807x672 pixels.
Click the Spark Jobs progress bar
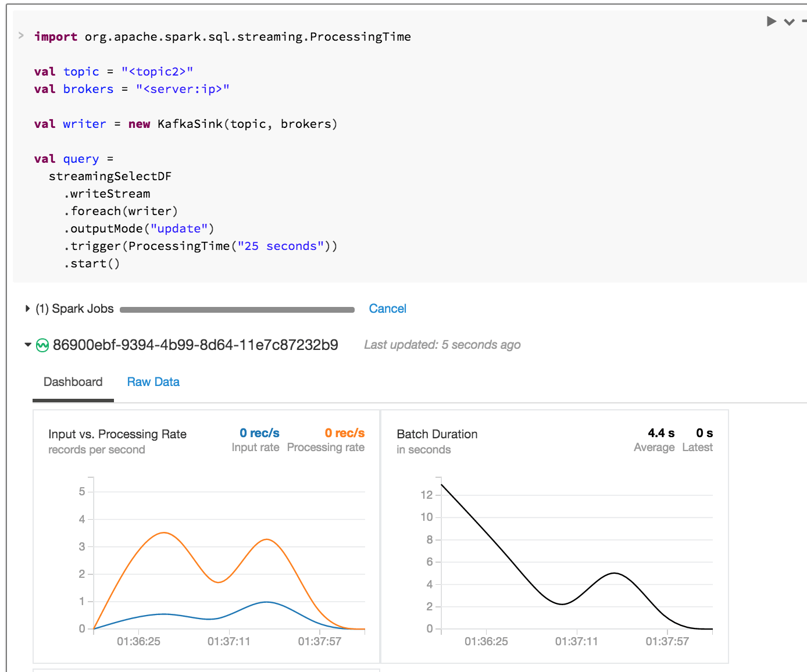click(x=237, y=310)
